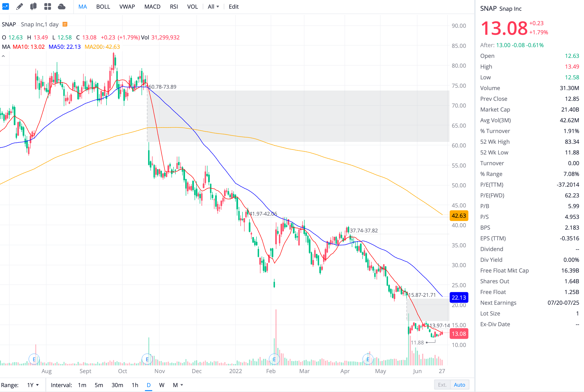Collapse indicator legend with caret arrow
This screenshot has height=392, width=584.
point(3,56)
